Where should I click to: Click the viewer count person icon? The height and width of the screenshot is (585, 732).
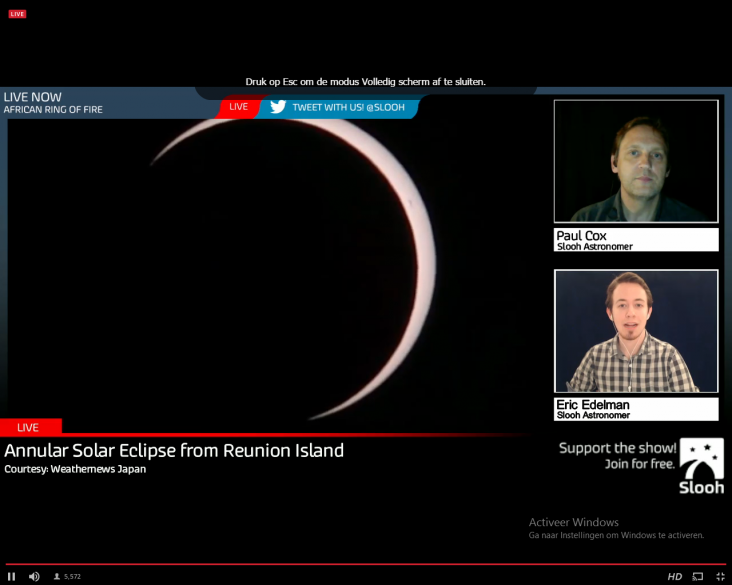click(x=57, y=577)
